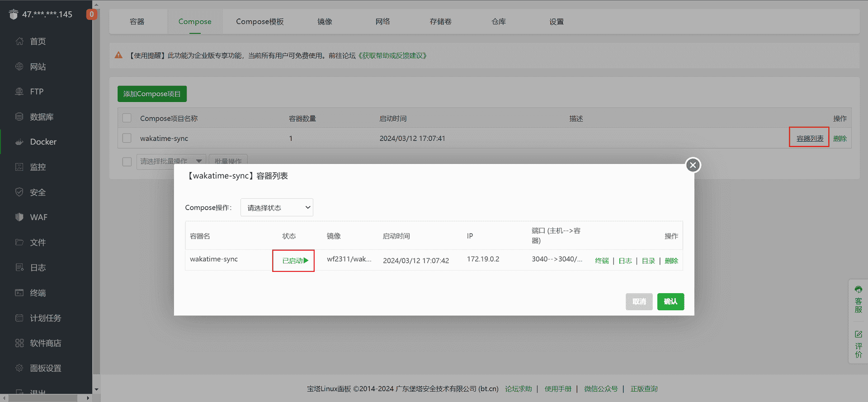
Task: Click the 数据库 database icon
Action: [x=19, y=117]
